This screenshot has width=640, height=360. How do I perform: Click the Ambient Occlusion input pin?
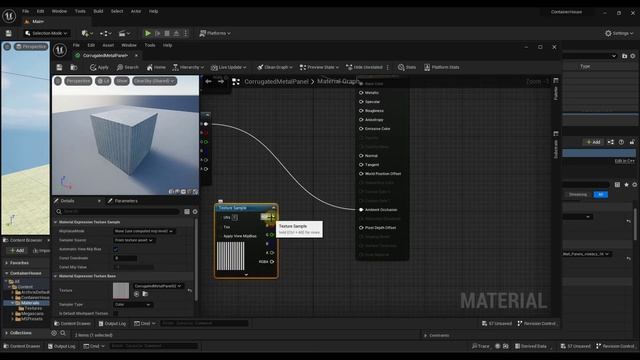point(361,210)
